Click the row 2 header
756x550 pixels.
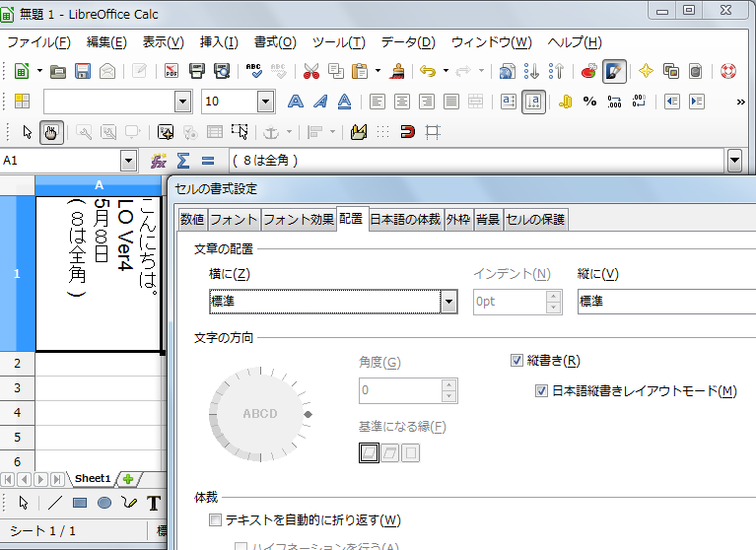pos(18,363)
